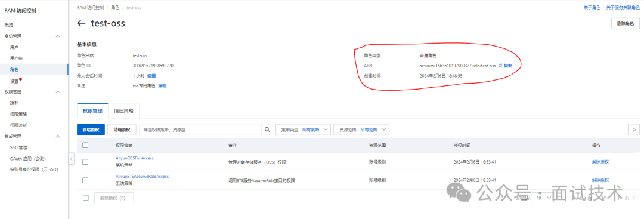Click 解除授权 for AliyunSTSAssumeRoleAccess
Viewport: 644px width, 219px height.
[x=600, y=180]
